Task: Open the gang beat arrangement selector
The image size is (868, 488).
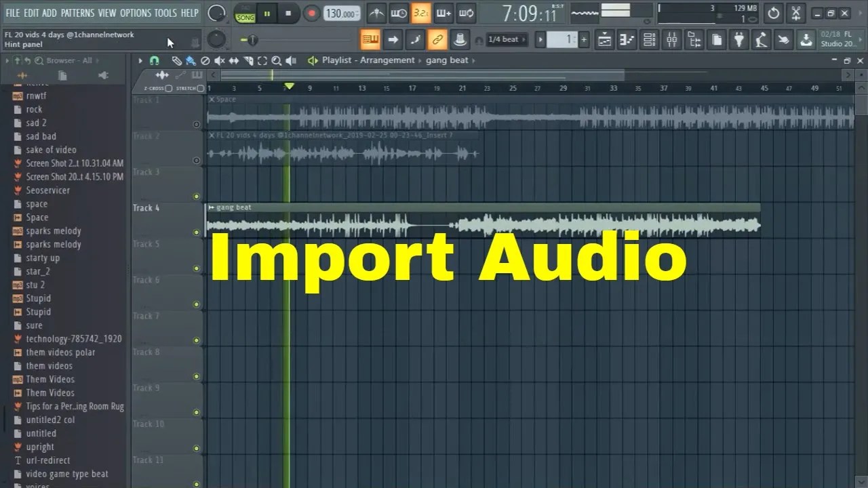Action: 448,60
